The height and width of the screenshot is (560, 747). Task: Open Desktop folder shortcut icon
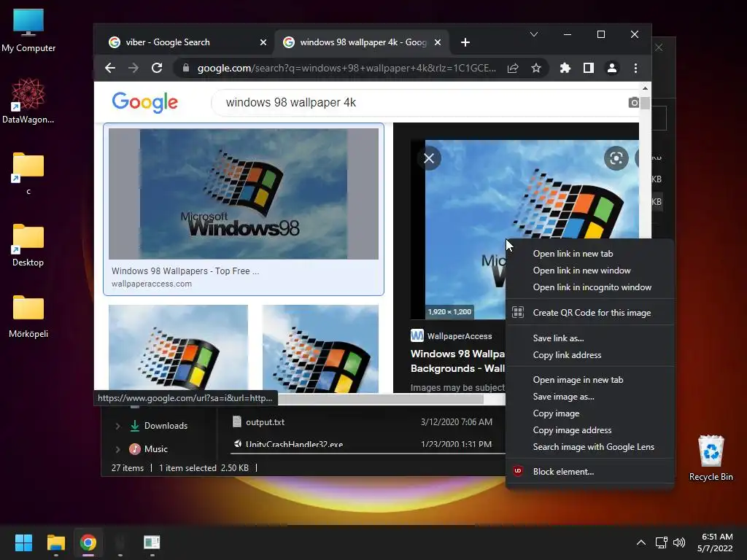click(28, 245)
